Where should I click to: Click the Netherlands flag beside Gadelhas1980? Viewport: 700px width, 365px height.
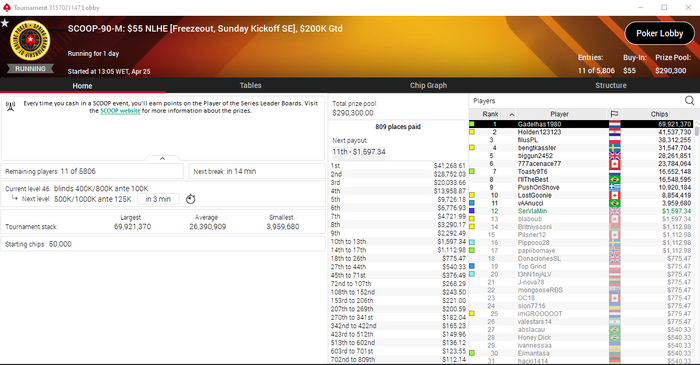coord(615,124)
